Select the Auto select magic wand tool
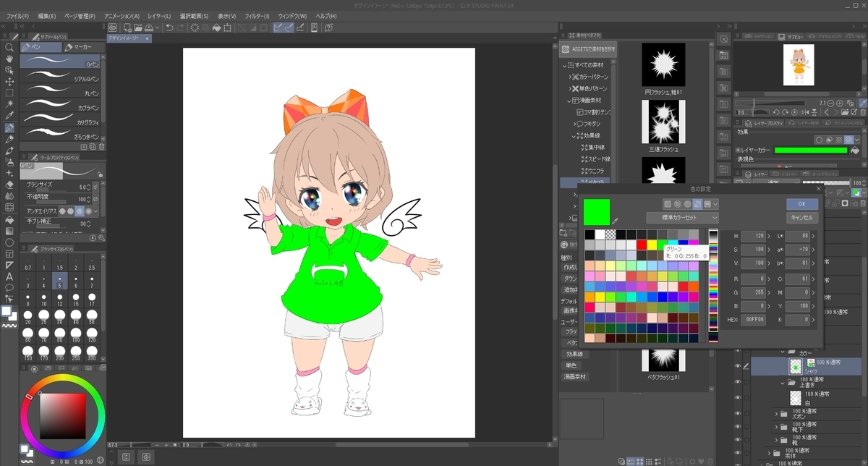The width and height of the screenshot is (868, 466). click(9, 105)
